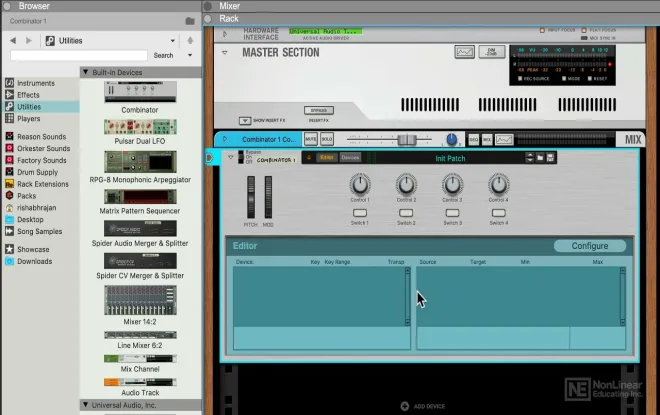Screen dimensions: 660x415
Task: Select Effects in the browser sidebar
Action: [28, 95]
